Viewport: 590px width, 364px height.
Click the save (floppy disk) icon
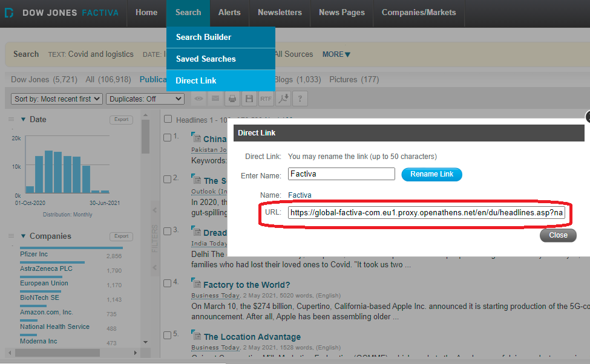(x=249, y=99)
